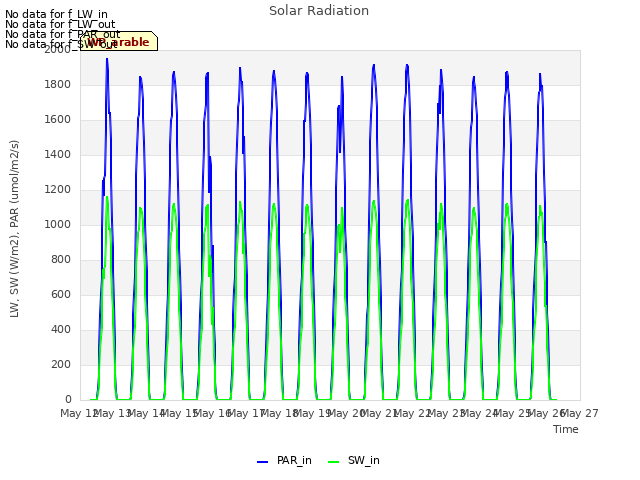Click the highest PAR_in peak near 1950
Viewport: 640px width, 480px height.
pos(107,60)
